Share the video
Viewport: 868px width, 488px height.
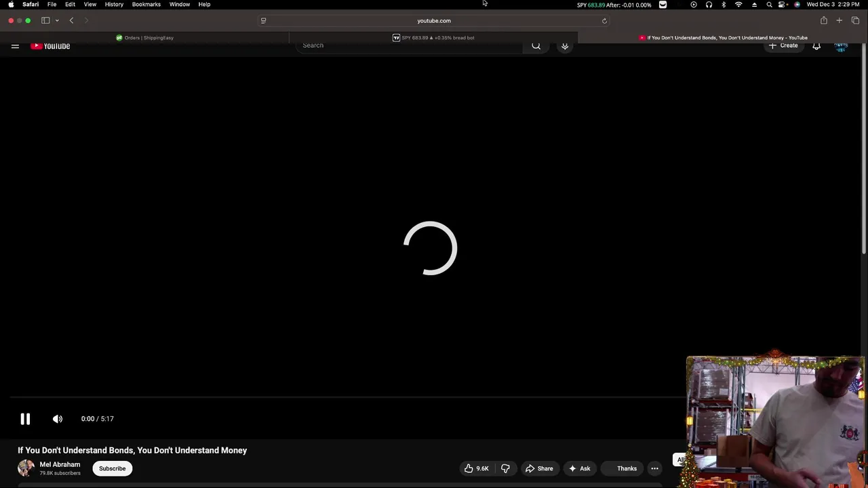click(x=539, y=468)
